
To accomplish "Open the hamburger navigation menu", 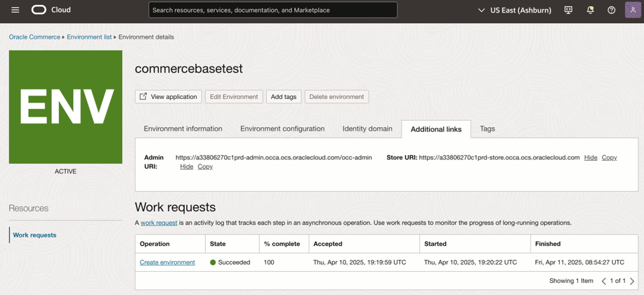I will pyautogui.click(x=15, y=10).
